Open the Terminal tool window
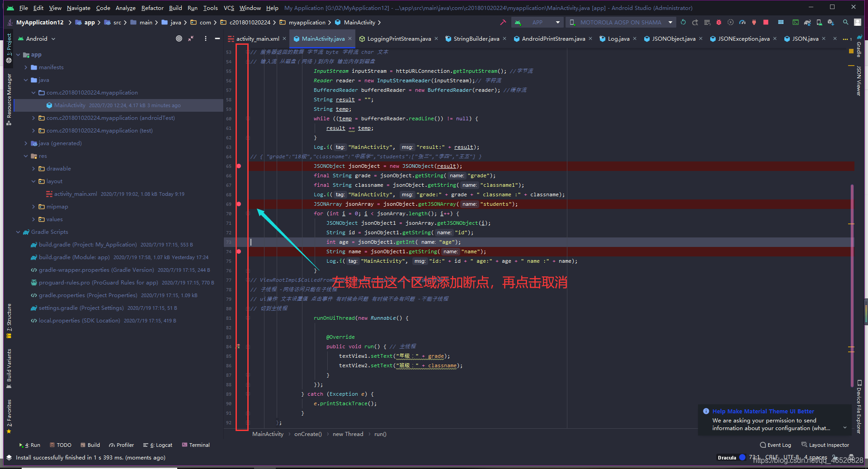 click(196, 445)
